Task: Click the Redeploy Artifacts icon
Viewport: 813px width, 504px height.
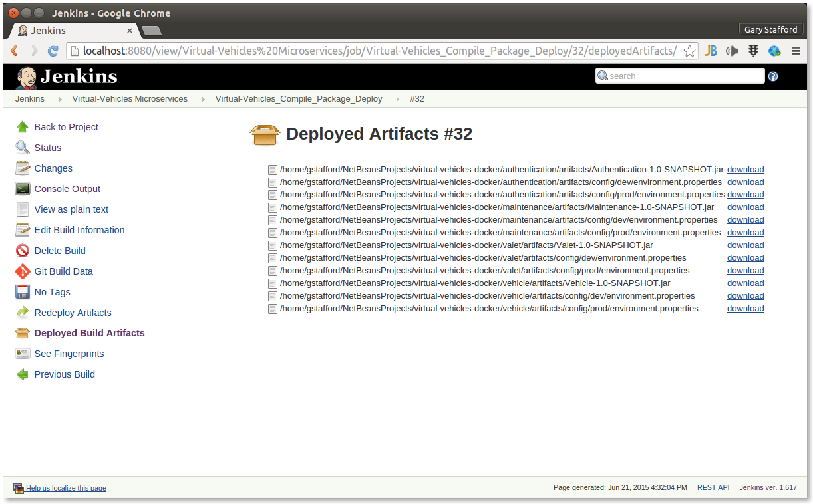Action: tap(23, 313)
